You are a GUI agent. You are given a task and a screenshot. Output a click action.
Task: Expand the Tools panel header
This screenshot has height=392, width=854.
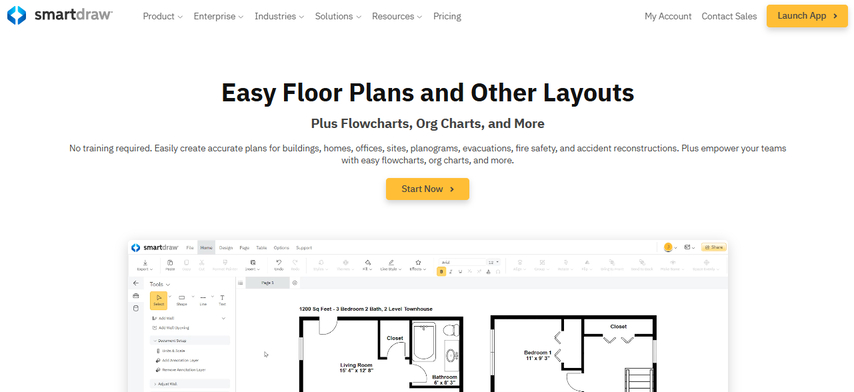point(160,284)
